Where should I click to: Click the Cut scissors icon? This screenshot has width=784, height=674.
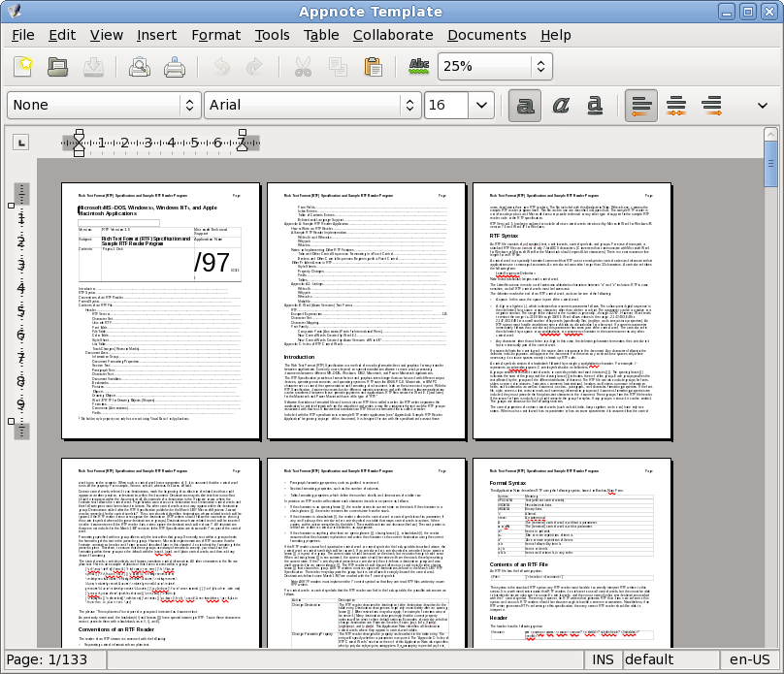click(303, 67)
